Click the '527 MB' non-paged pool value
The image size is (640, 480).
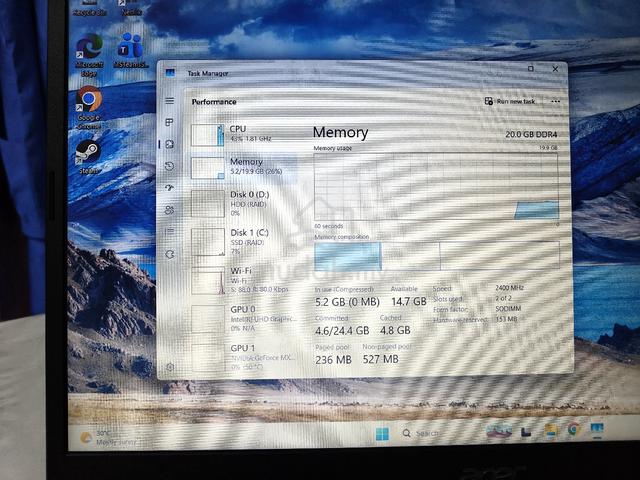point(380,359)
